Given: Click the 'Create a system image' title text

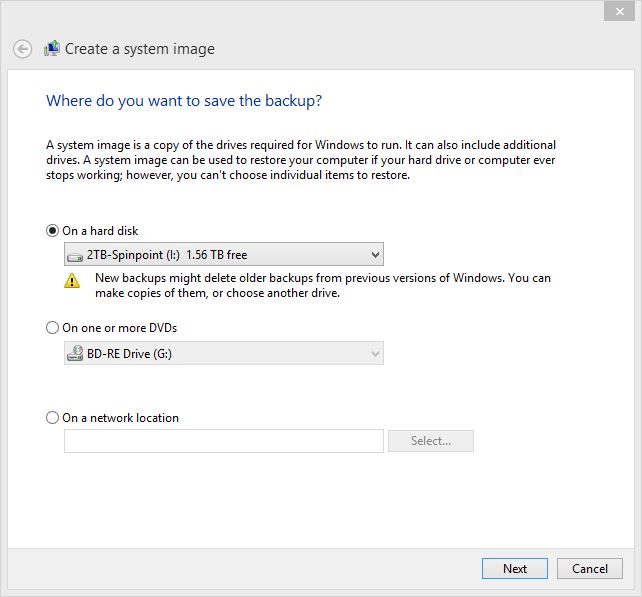Looking at the screenshot, I should point(140,49).
